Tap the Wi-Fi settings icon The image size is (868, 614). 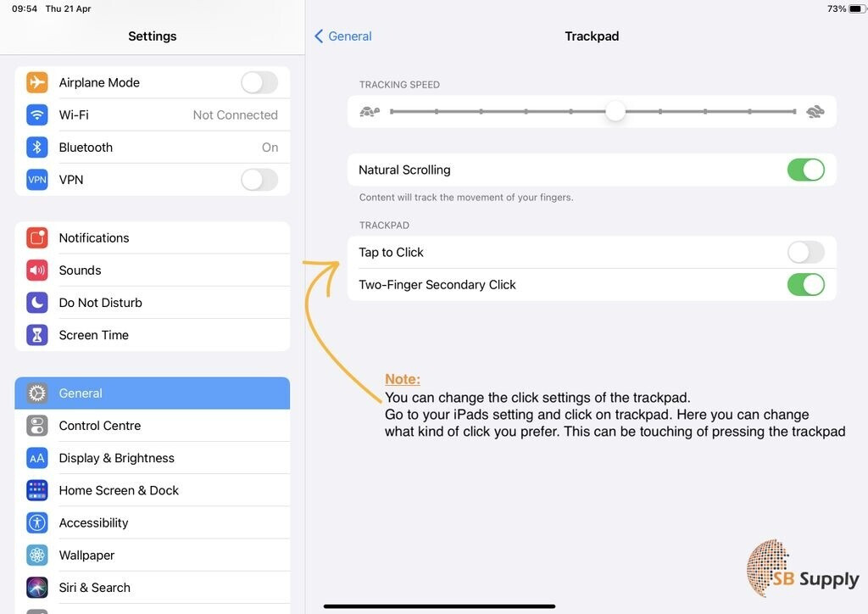(x=36, y=114)
